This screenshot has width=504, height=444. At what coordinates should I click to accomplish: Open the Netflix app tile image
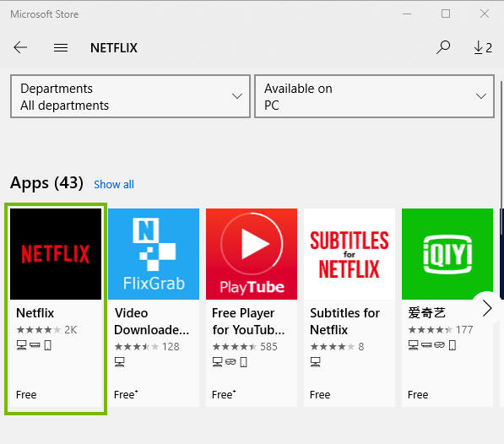[x=56, y=254]
